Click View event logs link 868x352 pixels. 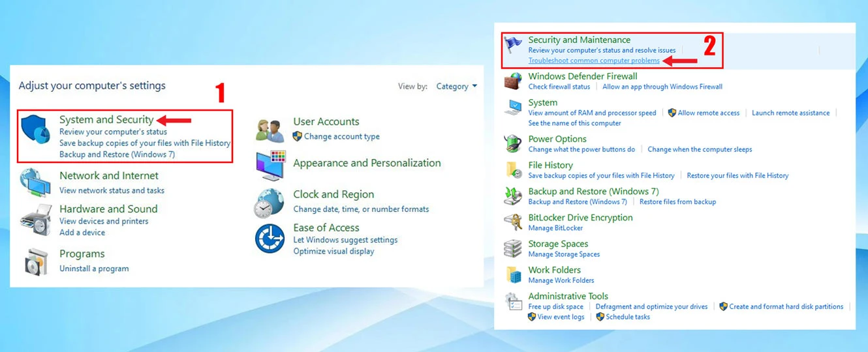(x=561, y=317)
